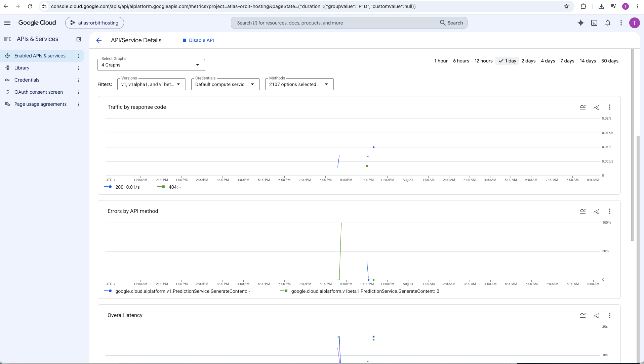Toggle legend icon on Traffic by response code

(583, 107)
